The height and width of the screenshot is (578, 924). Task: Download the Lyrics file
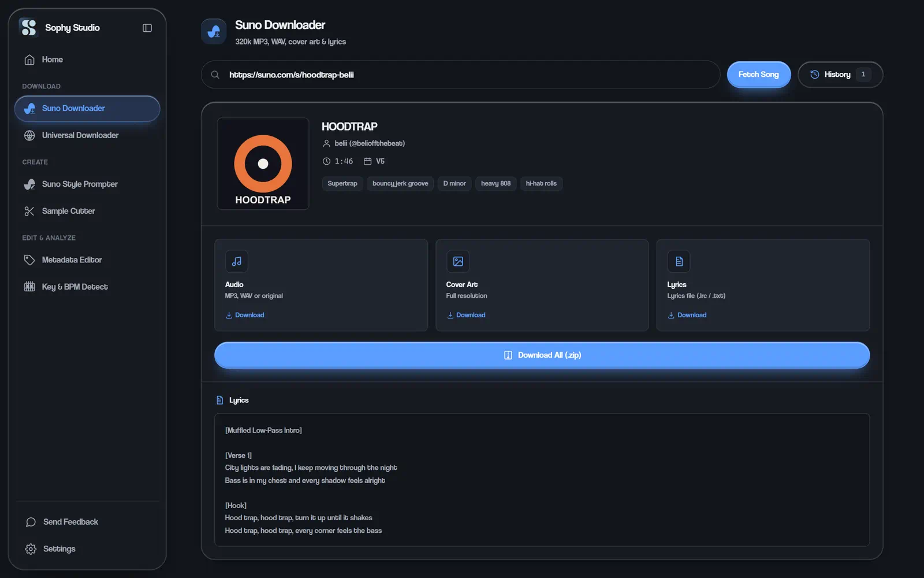[x=687, y=315]
